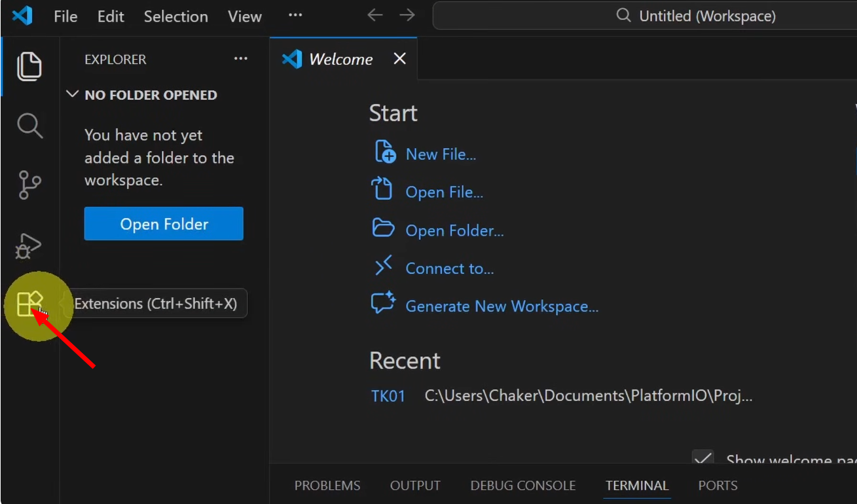Click Generate New Workspace... link
The image size is (857, 504).
tap(502, 306)
